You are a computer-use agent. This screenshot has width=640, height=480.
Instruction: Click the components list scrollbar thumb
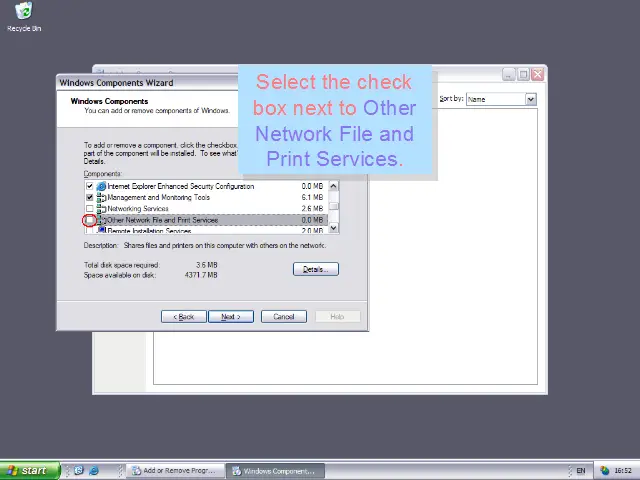click(x=333, y=206)
